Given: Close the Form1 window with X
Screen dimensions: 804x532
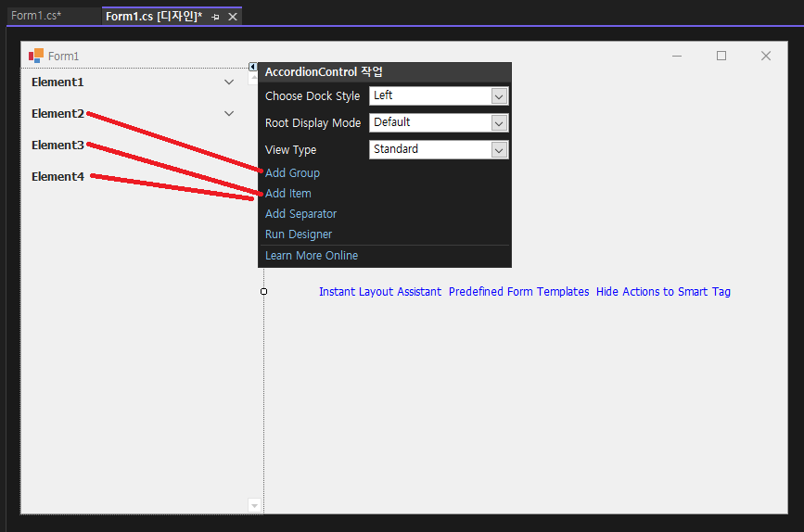Looking at the screenshot, I should click(x=766, y=56).
